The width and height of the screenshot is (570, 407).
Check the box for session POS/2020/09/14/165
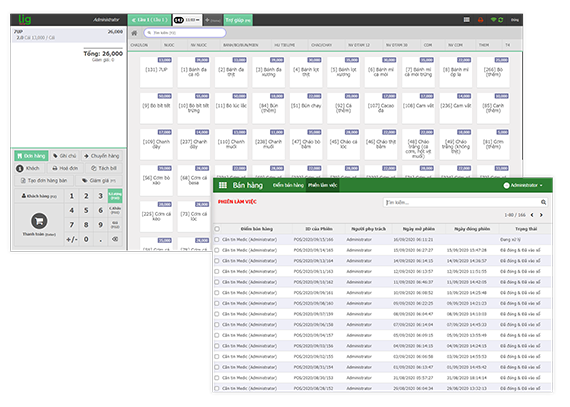click(217, 250)
